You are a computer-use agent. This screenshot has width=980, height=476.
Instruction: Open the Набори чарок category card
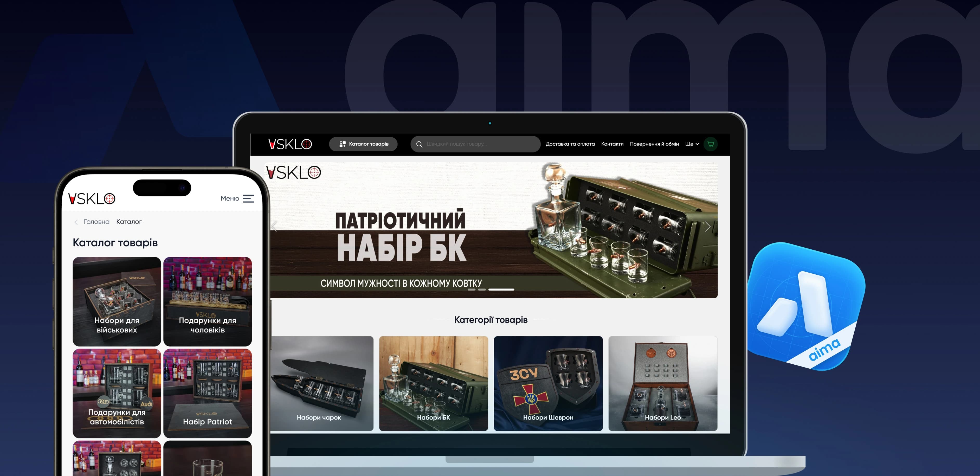[322, 384]
